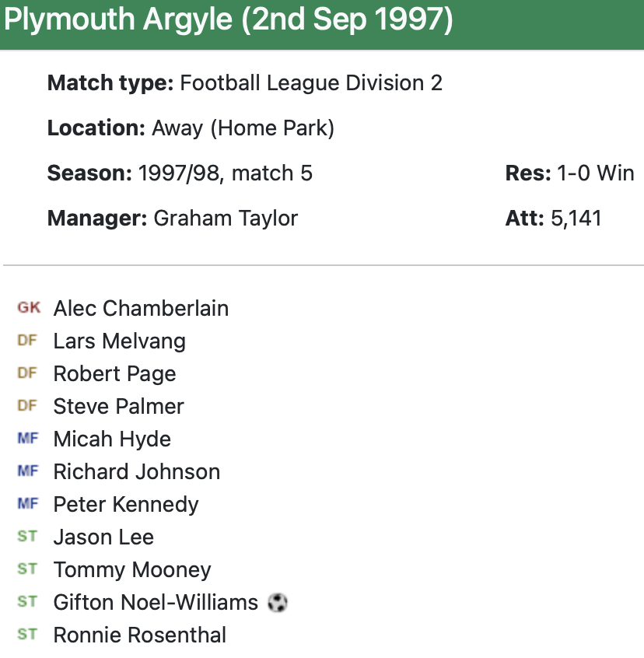Click the DF icon next to Lars Melvang
The height and width of the screenshot is (658, 644).
[27, 341]
